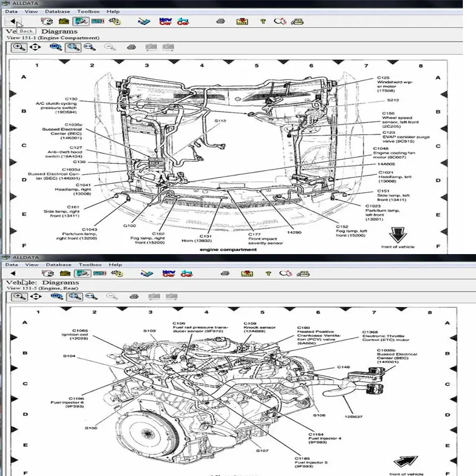Screen dimensions: 476x476
Task: Open the Data menu in the upper window
Action: pos(11,11)
